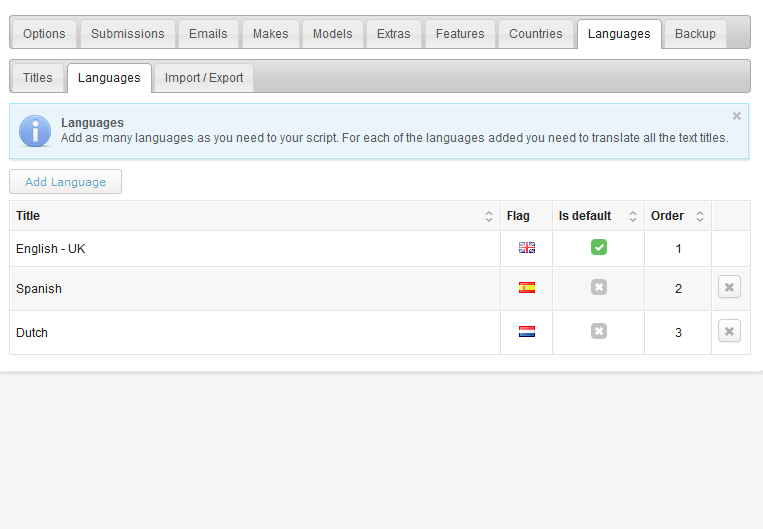
Task: Click order value 1 for English - UK
Action: (678, 249)
